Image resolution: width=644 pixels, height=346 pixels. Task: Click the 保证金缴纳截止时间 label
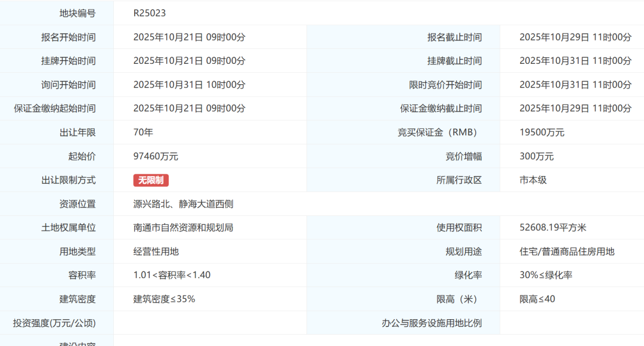(441, 109)
